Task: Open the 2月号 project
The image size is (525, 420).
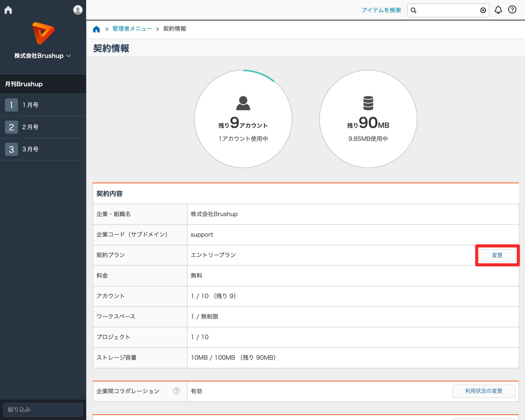Action: point(43,127)
